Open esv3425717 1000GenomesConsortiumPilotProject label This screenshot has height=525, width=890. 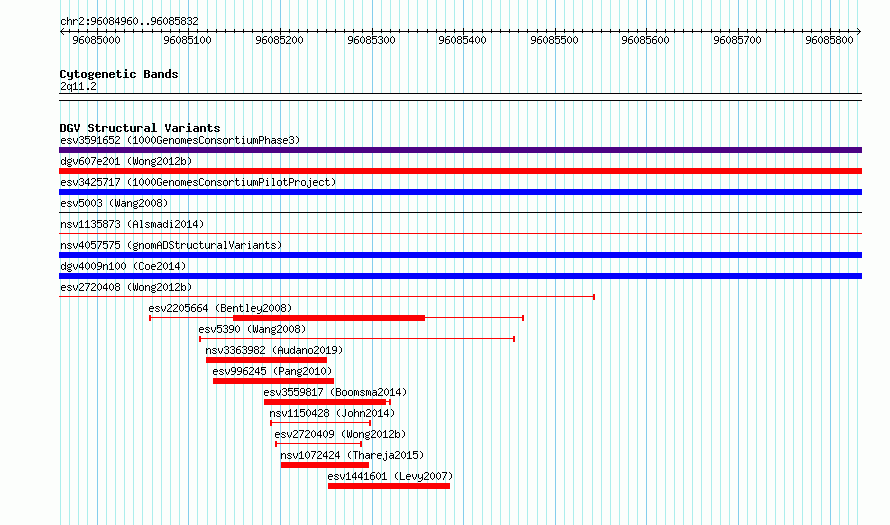point(198,182)
